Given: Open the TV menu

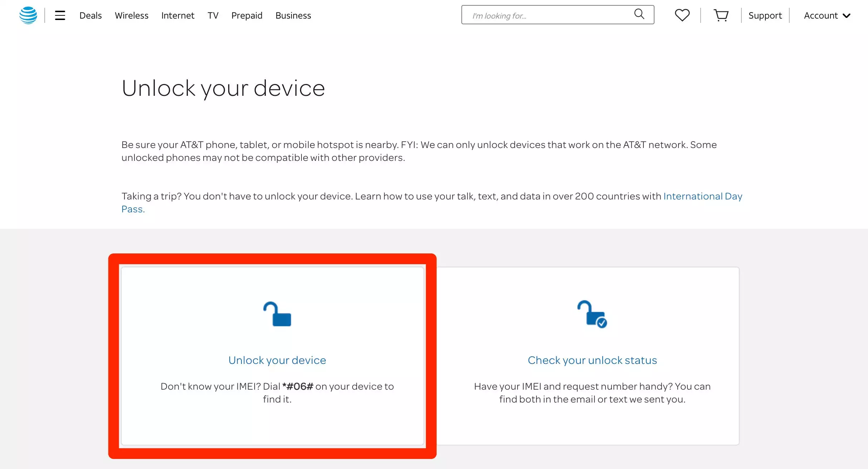Looking at the screenshot, I should pos(213,15).
